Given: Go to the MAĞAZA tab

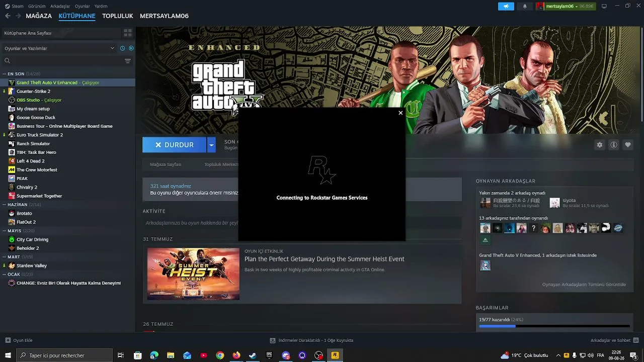Looking at the screenshot, I should 39,16.
